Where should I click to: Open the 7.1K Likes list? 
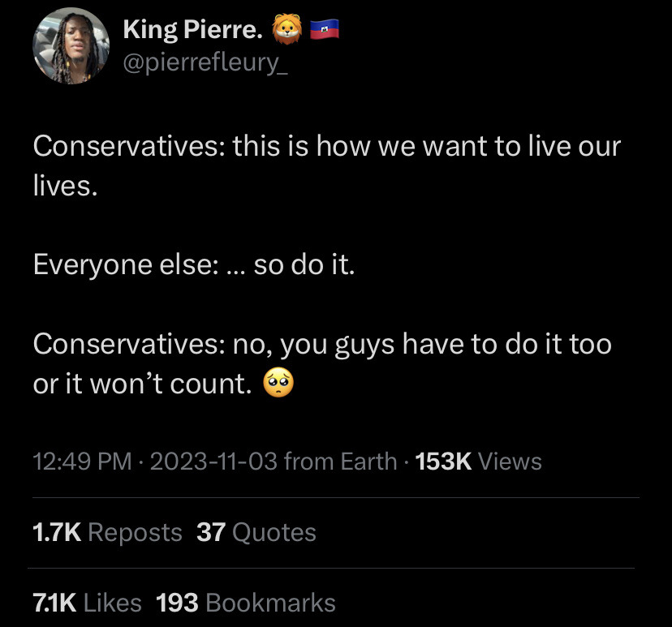pyautogui.click(x=87, y=603)
